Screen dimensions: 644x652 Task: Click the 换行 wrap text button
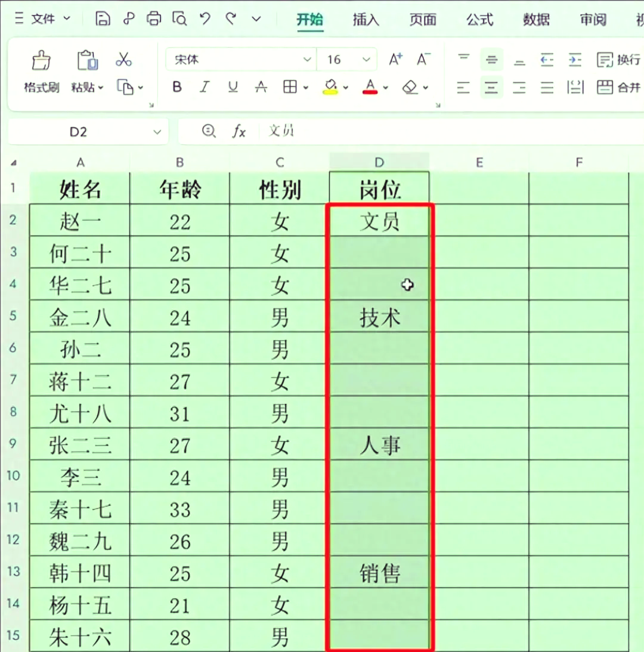pyautogui.click(x=618, y=60)
